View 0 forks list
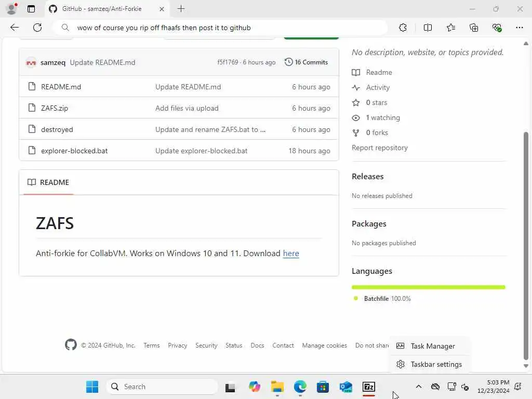 pos(370,132)
